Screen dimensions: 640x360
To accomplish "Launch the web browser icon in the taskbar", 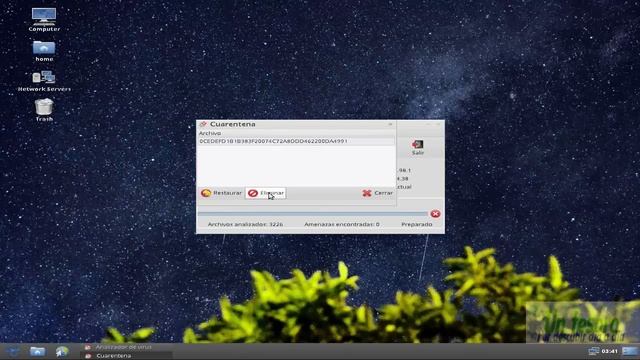I will point(62,351).
